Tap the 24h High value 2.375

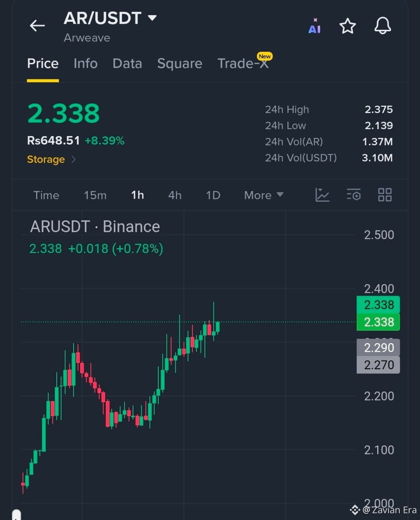pos(379,110)
